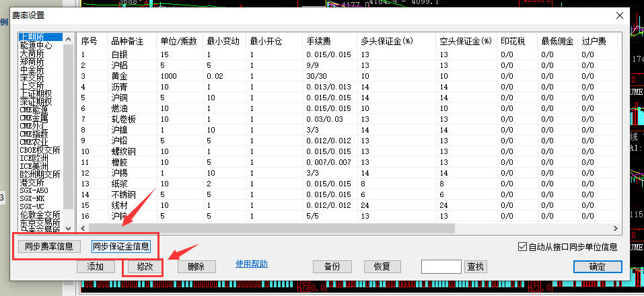The height and width of the screenshot is (296, 644).
Task: Click the 同步保证金信息 button
Action: tap(121, 246)
